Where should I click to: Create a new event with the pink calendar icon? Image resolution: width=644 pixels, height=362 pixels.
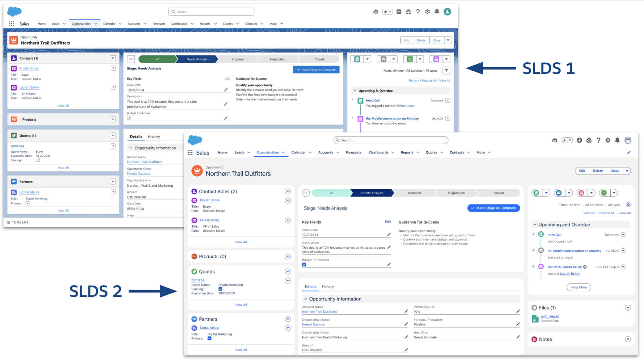coord(582,193)
